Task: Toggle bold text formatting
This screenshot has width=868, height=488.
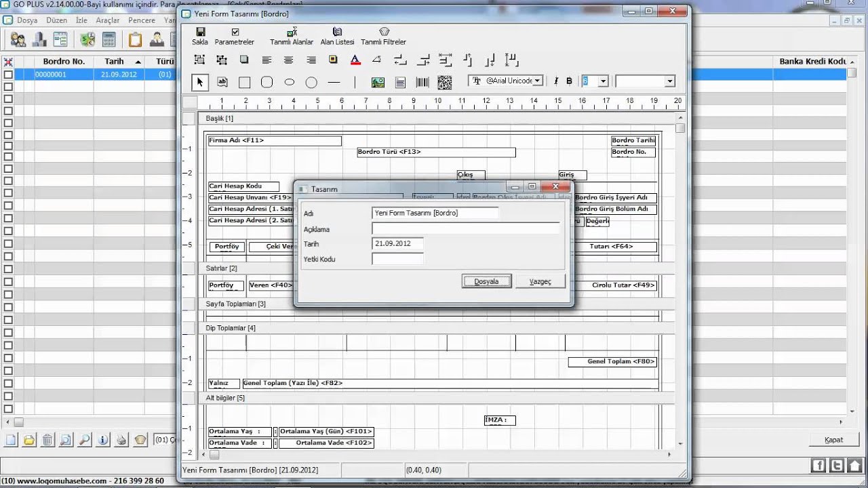Action: click(569, 81)
